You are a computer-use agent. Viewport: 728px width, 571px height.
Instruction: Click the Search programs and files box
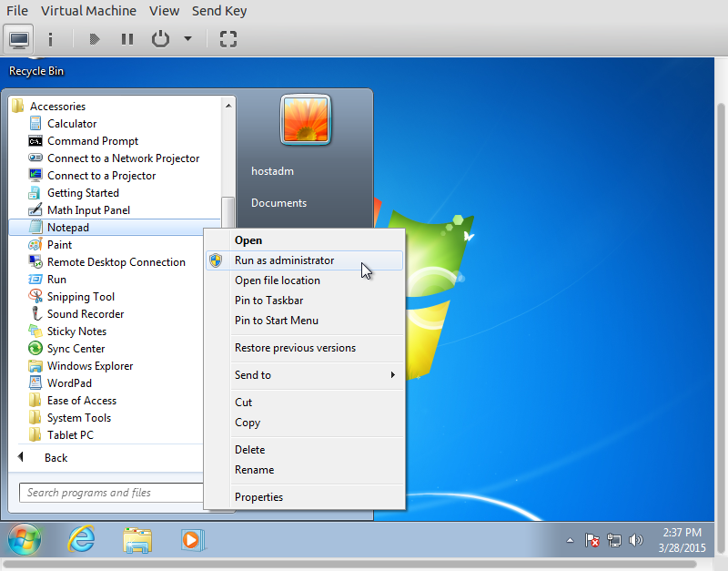109,493
